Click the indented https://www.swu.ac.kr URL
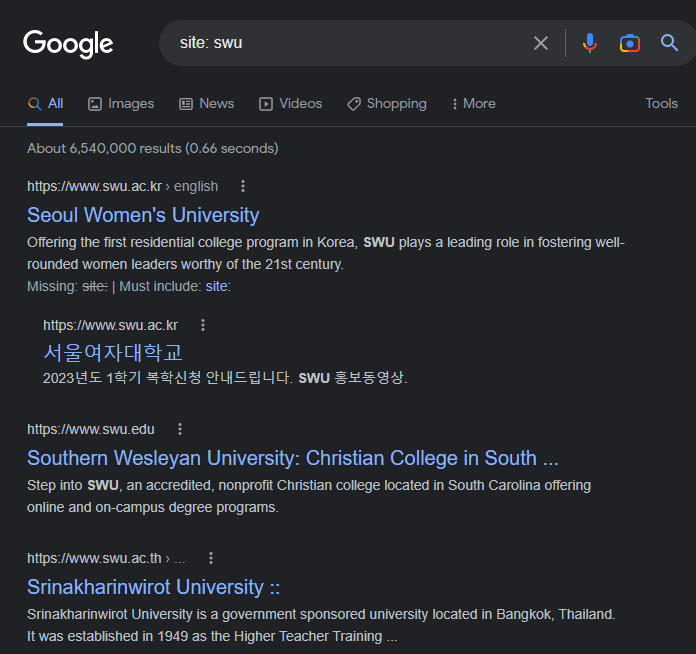Viewport: 696px width, 654px height. pos(110,325)
